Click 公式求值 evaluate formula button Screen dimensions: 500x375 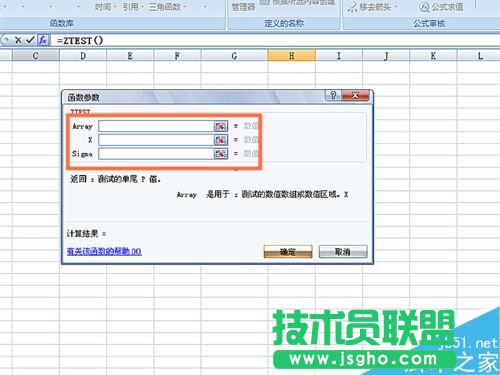pyautogui.click(x=442, y=7)
